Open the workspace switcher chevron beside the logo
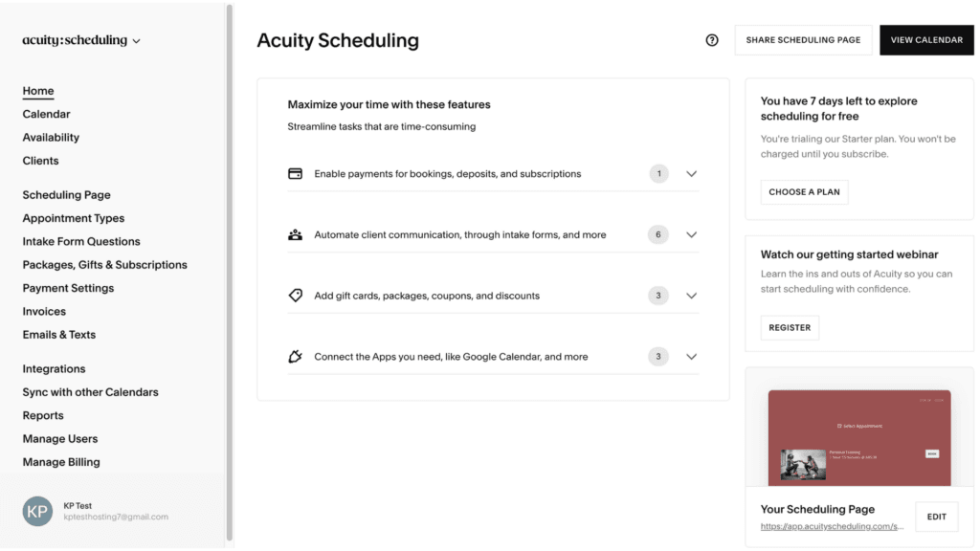This screenshot has width=980, height=551. click(x=137, y=41)
